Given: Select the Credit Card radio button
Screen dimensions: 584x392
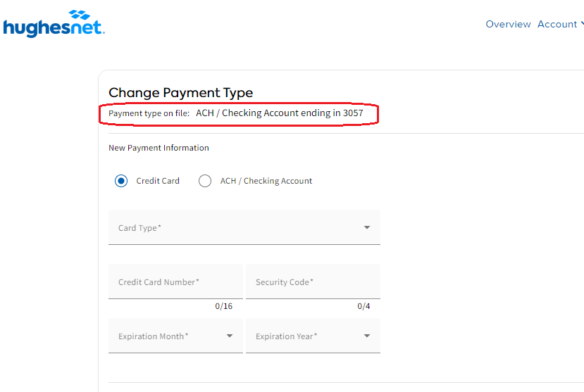Looking at the screenshot, I should 121,181.
